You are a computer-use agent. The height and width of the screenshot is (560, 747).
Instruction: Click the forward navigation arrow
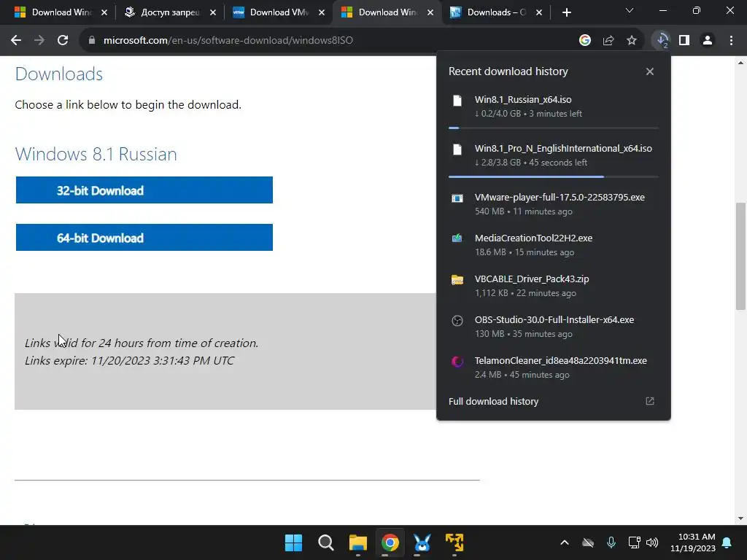[x=39, y=41]
